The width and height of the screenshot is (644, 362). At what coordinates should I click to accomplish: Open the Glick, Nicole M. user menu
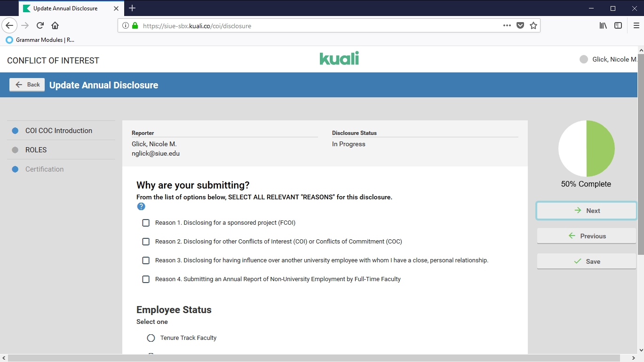click(x=609, y=60)
